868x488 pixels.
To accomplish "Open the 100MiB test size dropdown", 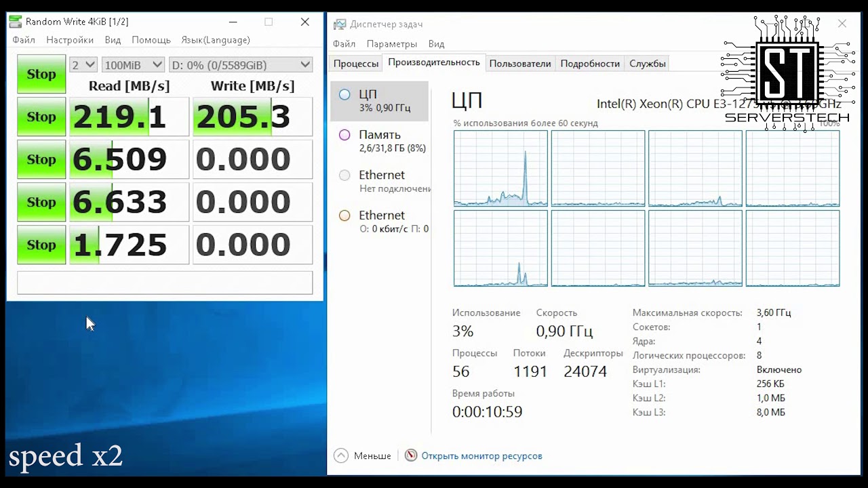I will [133, 65].
